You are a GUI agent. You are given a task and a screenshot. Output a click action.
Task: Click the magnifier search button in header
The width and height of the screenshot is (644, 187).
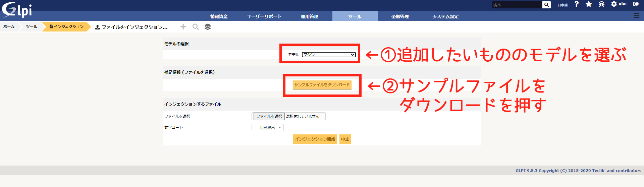(546, 5)
